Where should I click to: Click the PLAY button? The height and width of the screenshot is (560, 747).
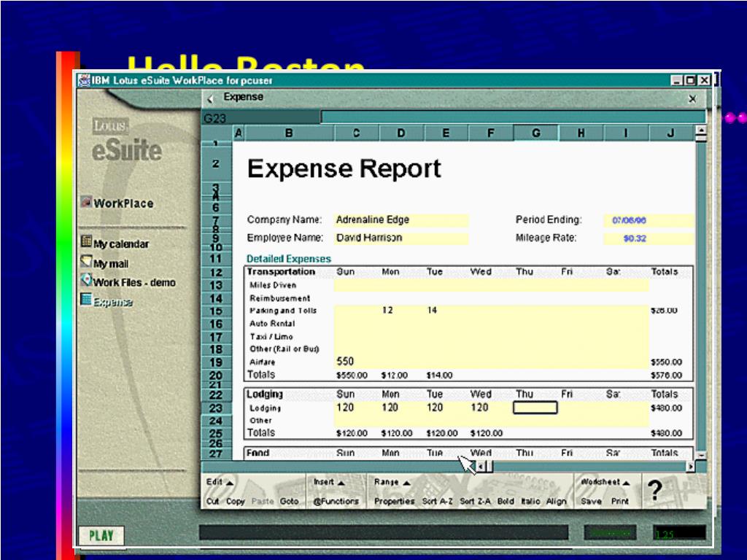coord(101,536)
